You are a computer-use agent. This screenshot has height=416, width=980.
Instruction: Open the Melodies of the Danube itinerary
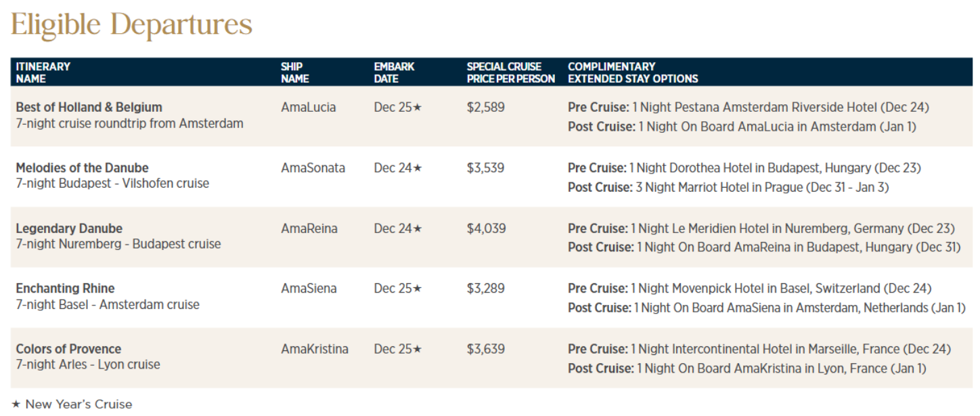coord(82,167)
